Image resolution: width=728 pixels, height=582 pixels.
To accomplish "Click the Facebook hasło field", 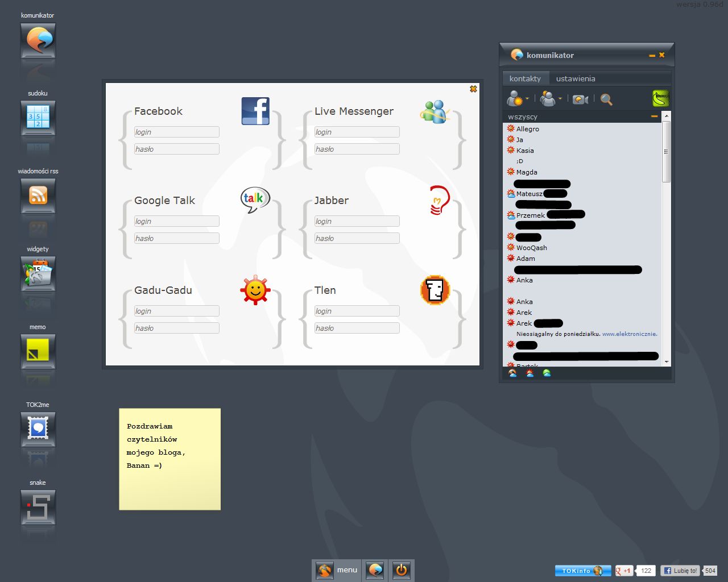I will click(x=176, y=149).
